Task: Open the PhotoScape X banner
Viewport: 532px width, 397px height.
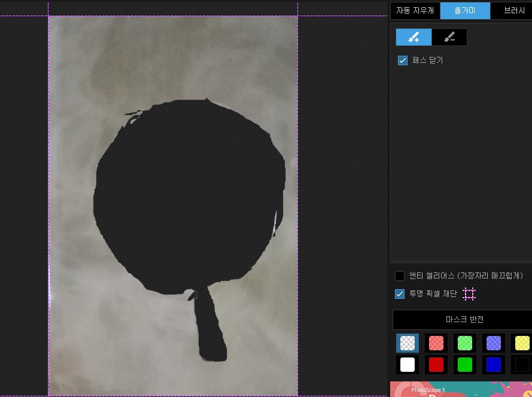Action: (x=461, y=389)
